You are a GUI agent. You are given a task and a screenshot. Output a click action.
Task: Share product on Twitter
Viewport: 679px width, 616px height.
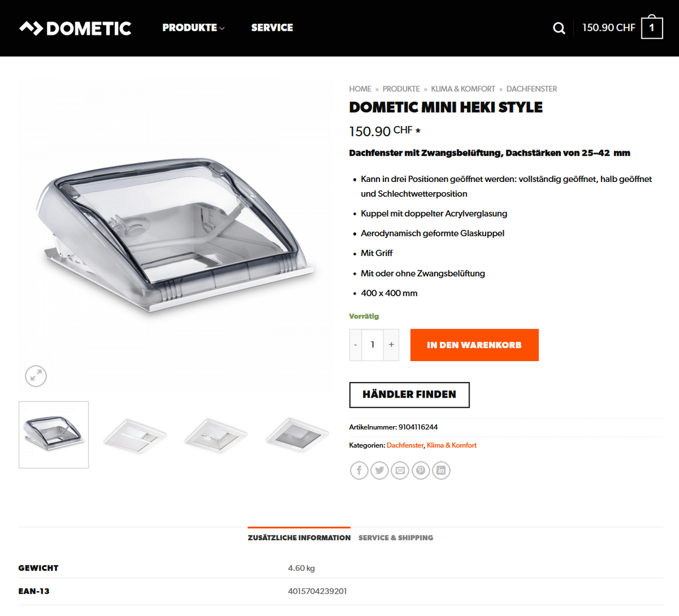tap(379, 470)
